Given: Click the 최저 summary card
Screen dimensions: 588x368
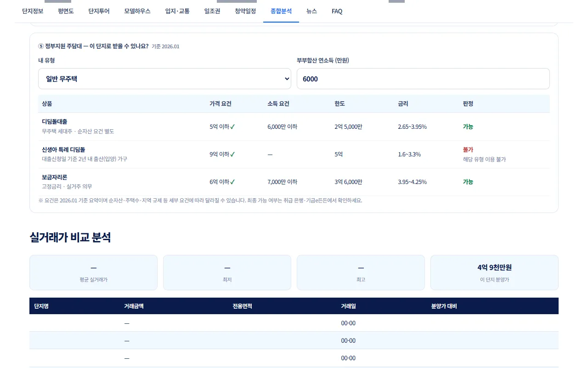Looking at the screenshot, I should coord(227,272).
